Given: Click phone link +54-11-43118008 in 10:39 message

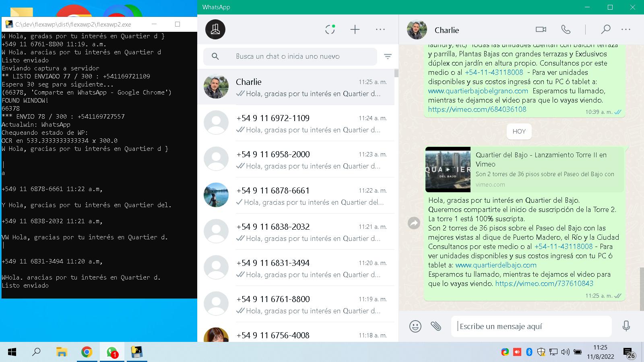Looking at the screenshot, I should pos(494,72).
